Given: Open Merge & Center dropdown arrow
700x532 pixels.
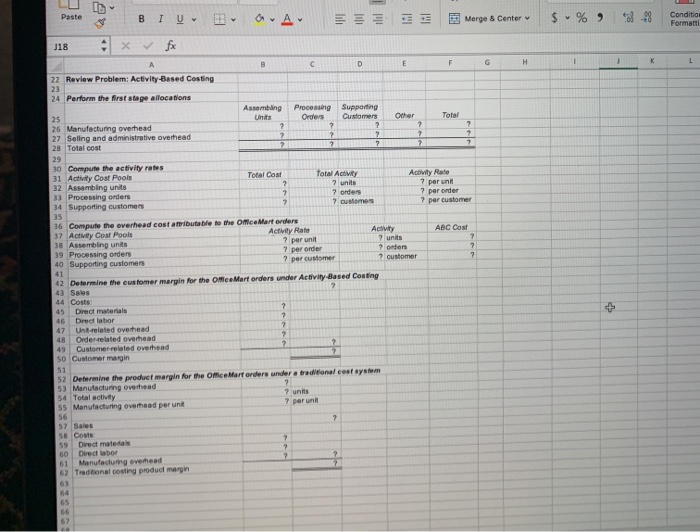Looking at the screenshot, I should [527, 18].
